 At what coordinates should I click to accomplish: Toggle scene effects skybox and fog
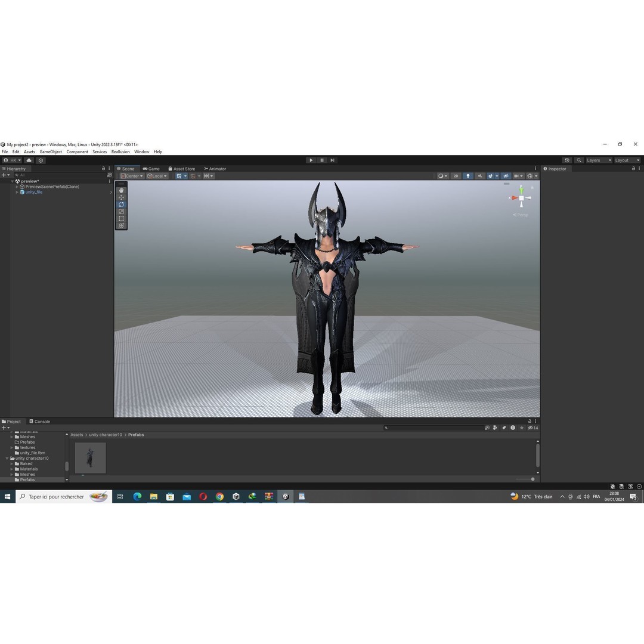pyautogui.click(x=490, y=176)
